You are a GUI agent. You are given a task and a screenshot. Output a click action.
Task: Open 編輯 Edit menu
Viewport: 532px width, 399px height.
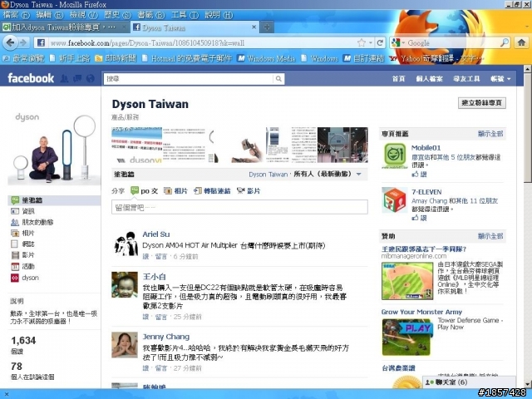(50, 15)
